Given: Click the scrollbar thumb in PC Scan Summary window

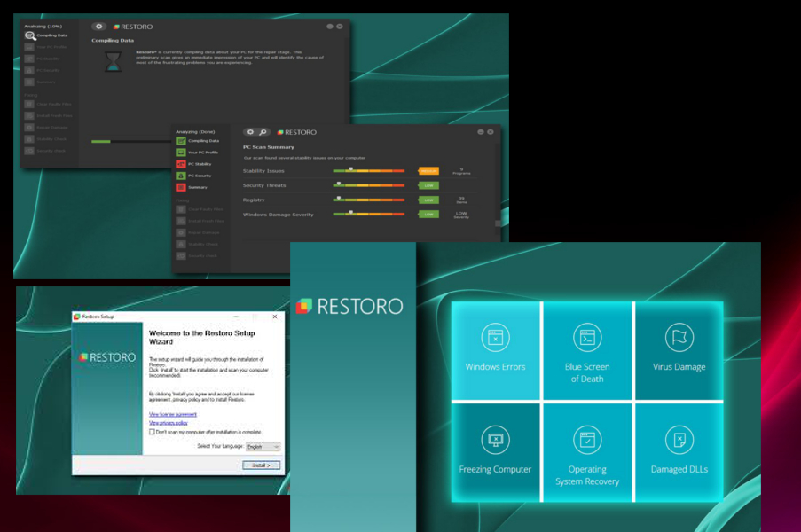Looking at the screenshot, I should [x=498, y=223].
